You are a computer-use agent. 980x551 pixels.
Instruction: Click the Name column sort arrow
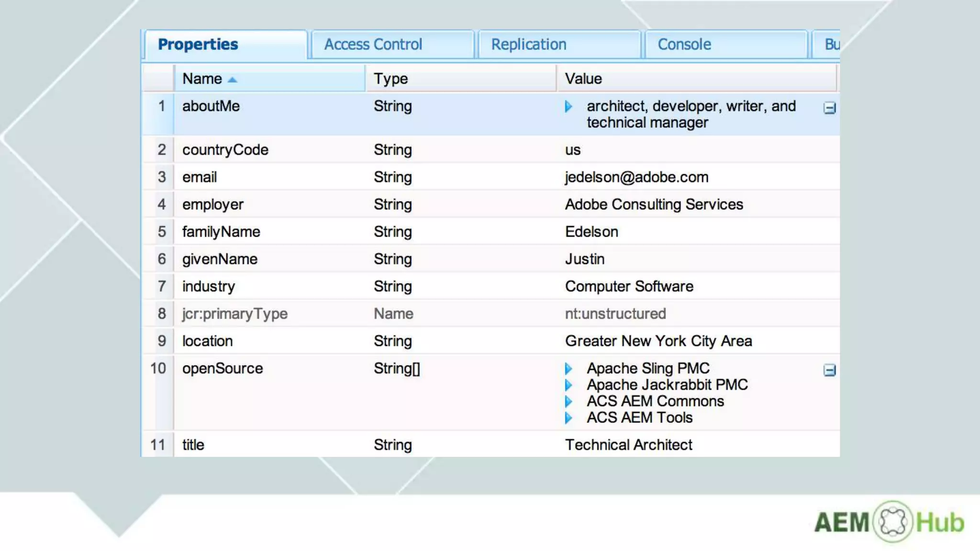(x=233, y=80)
